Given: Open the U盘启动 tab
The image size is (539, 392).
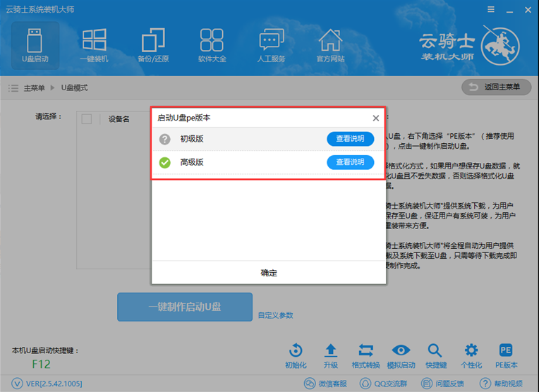Looking at the screenshot, I should pos(35,45).
